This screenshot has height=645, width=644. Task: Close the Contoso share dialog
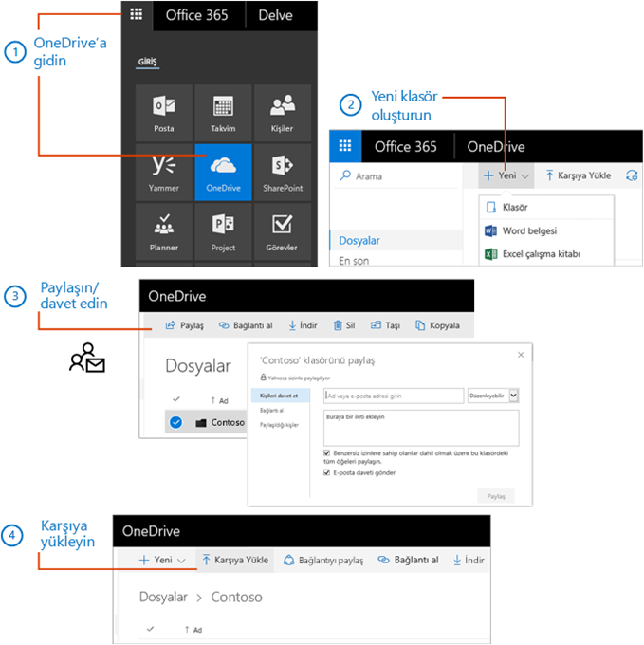click(521, 354)
